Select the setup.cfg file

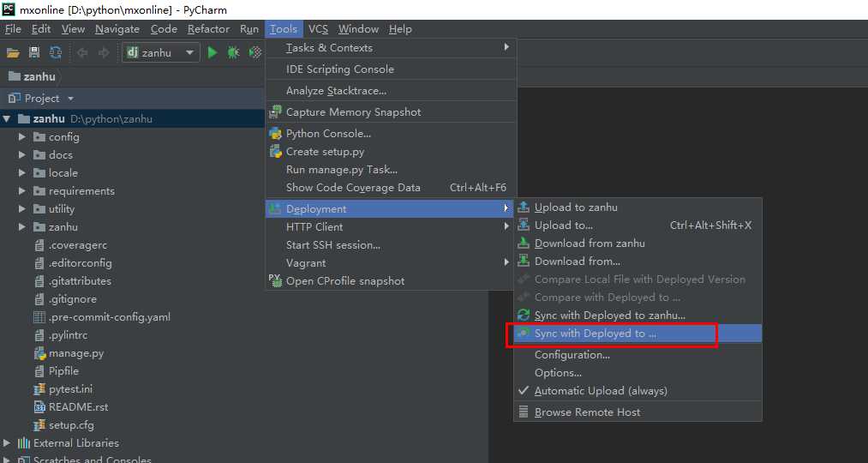click(x=71, y=425)
